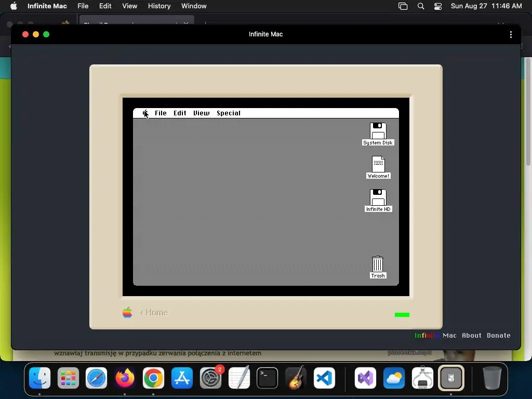Launch GarageBand from the Dock
The image size is (532, 399).
point(296,378)
